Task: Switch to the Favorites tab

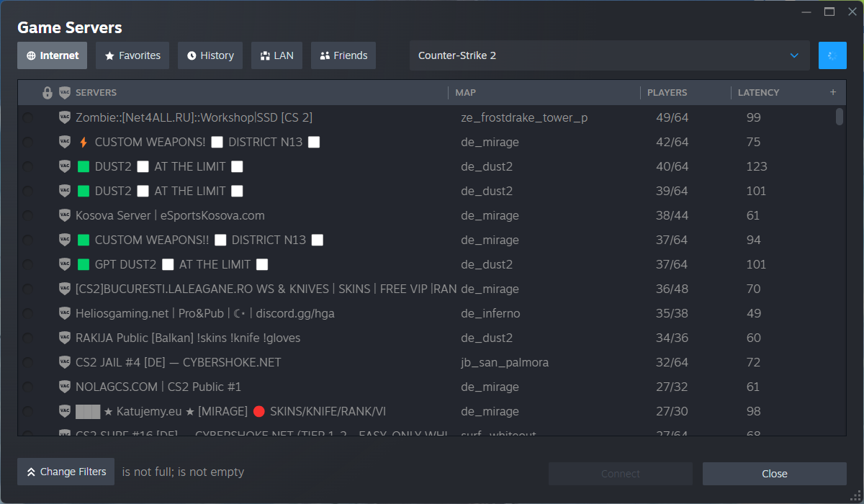Action: point(132,55)
